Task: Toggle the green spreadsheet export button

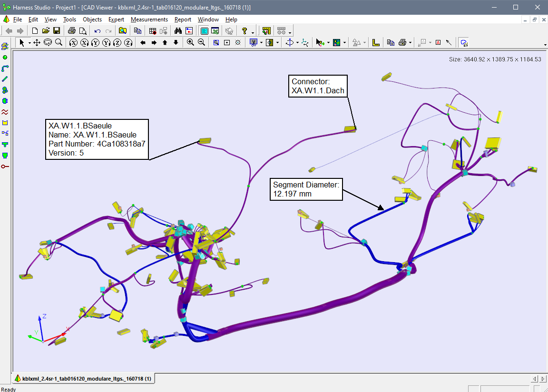Action: click(215, 30)
